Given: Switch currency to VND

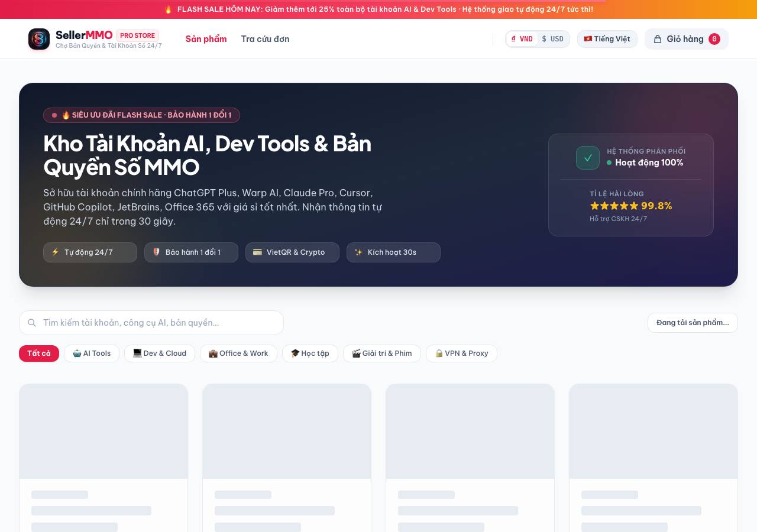Looking at the screenshot, I should (x=522, y=39).
